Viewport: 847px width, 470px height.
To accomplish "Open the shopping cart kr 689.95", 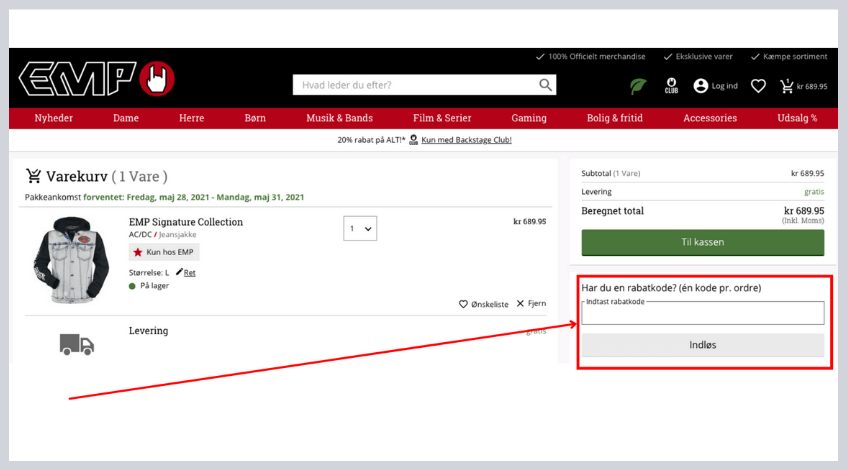I will (803, 86).
